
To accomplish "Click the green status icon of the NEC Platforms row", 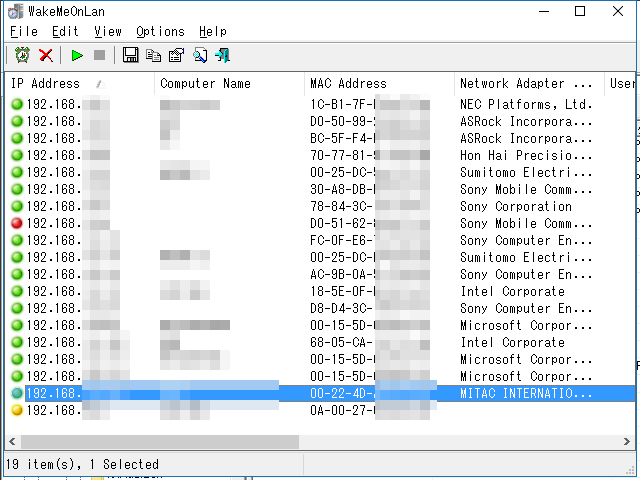I will tap(17, 104).
